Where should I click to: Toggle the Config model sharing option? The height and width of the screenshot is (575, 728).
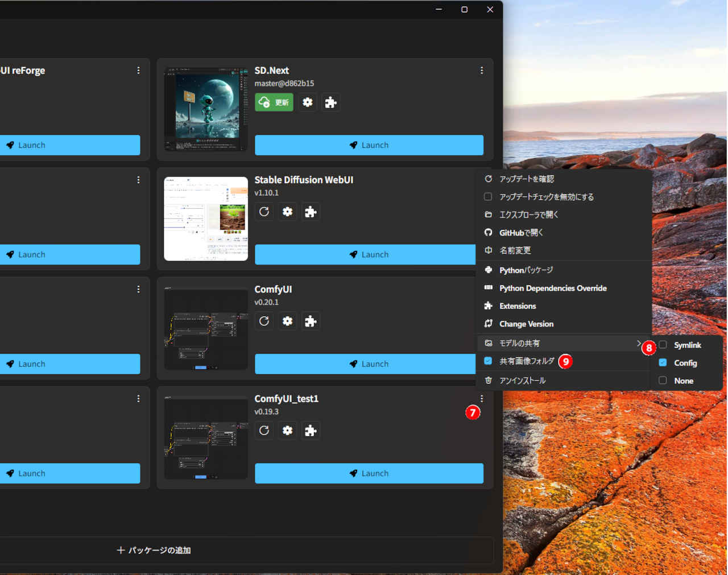[663, 363]
